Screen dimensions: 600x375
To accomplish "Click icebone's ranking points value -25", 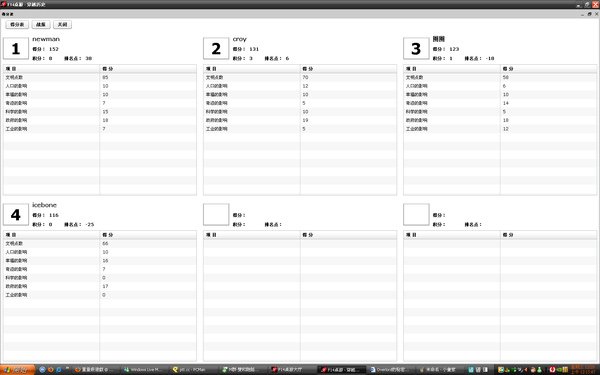I will coord(90,225).
